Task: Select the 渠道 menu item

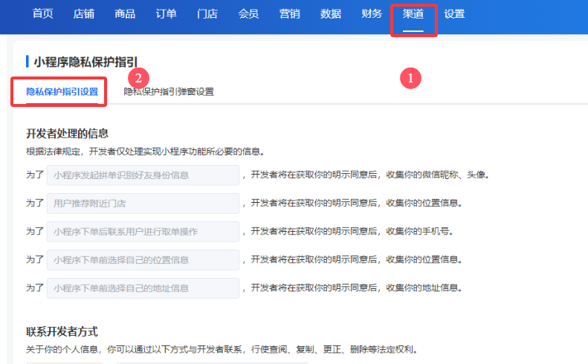Action: (x=413, y=14)
